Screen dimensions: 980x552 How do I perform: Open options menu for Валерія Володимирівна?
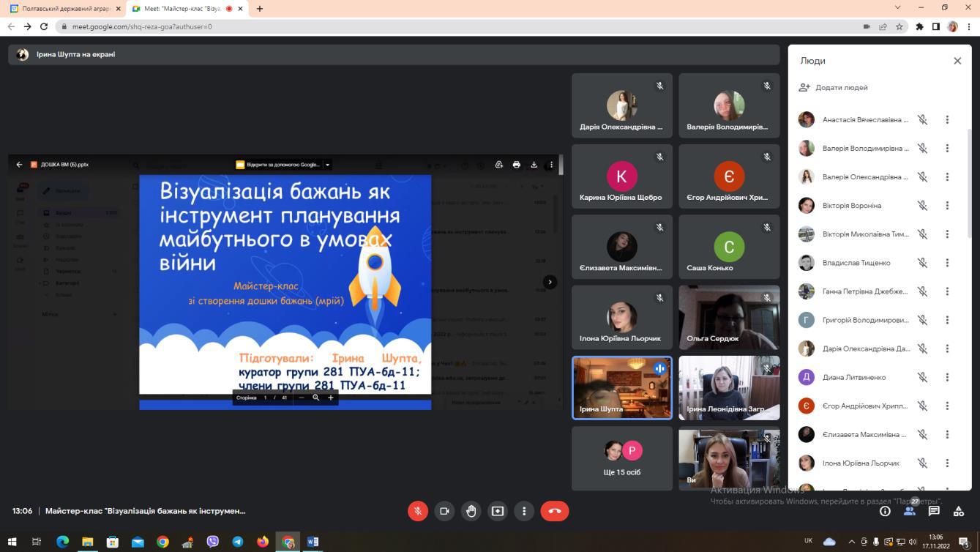pos(947,148)
